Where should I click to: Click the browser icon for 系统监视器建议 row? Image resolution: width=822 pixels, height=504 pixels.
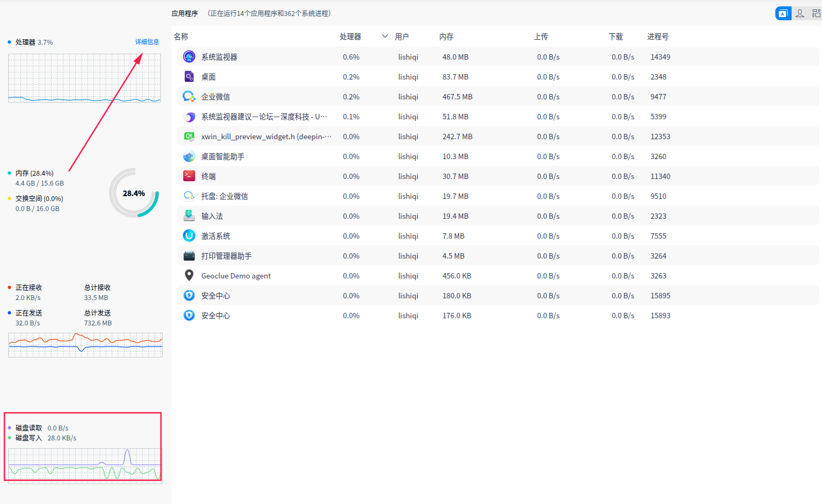point(189,117)
